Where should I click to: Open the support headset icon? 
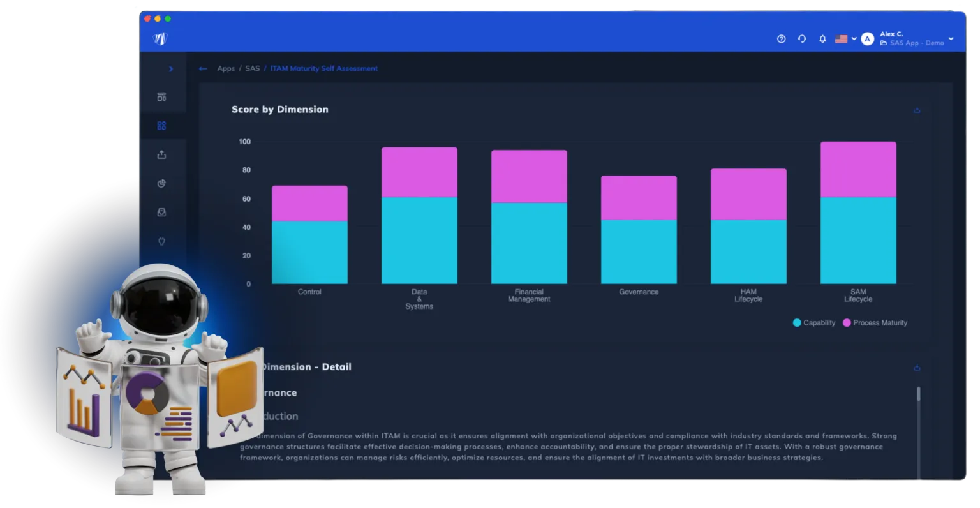pyautogui.click(x=802, y=39)
